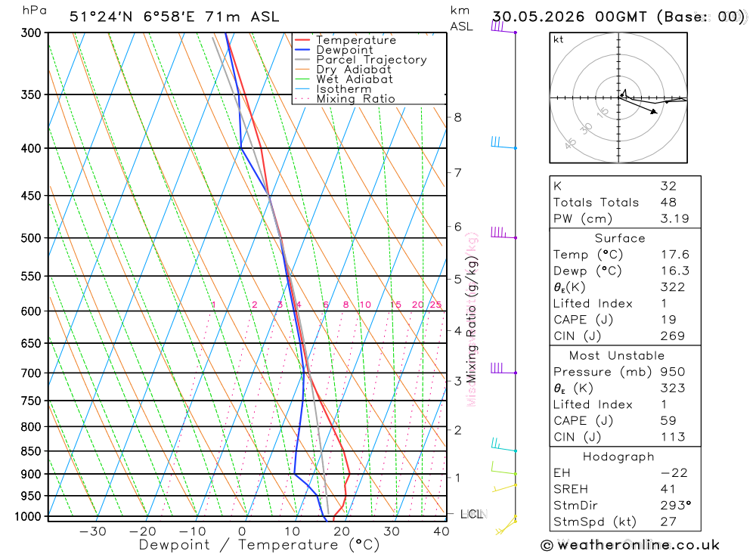Select the Mixing Ratio legend entry

pyautogui.click(x=345, y=99)
